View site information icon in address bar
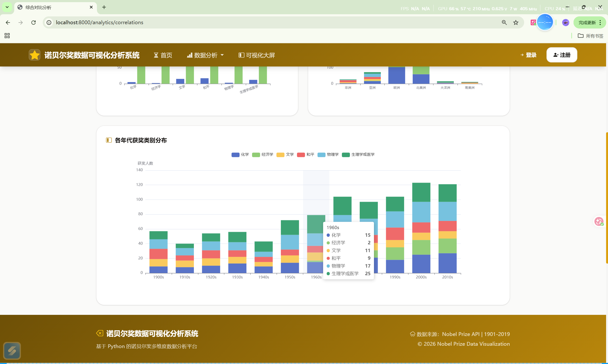Image resolution: width=608 pixels, height=364 pixels. 49,23
